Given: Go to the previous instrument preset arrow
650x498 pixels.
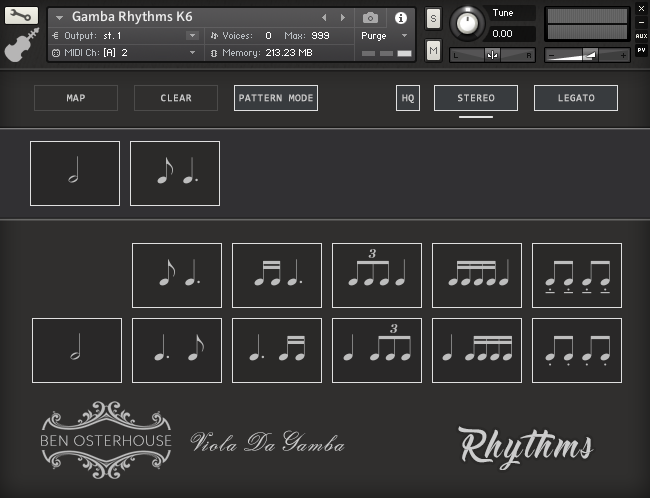Looking at the screenshot, I should (324, 18).
